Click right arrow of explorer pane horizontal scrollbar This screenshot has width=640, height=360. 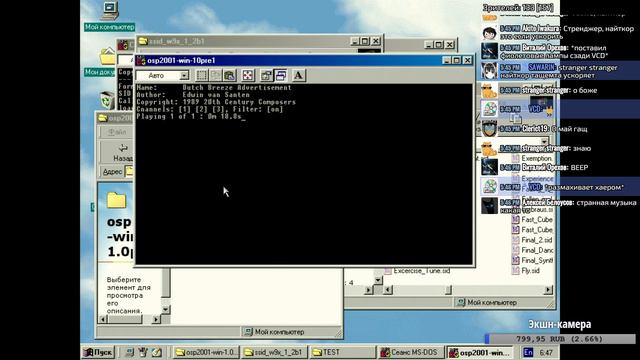click(156, 319)
